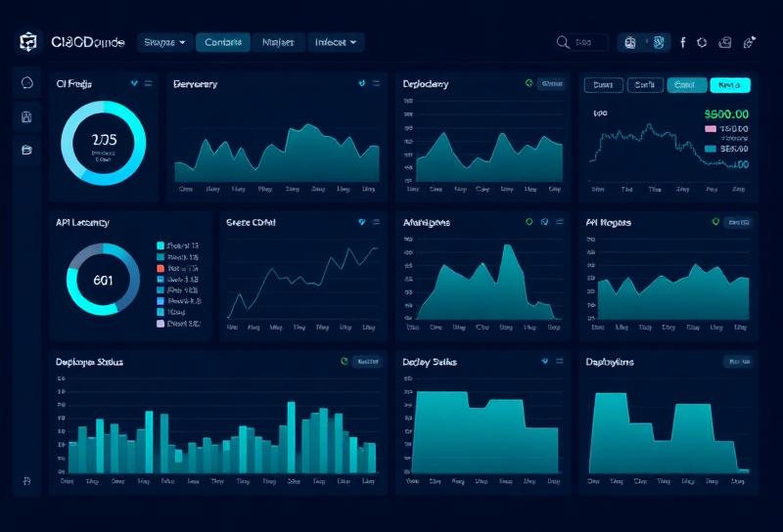Click the bottom-left sidebar icon
783x532 pixels.
pyautogui.click(x=26, y=480)
